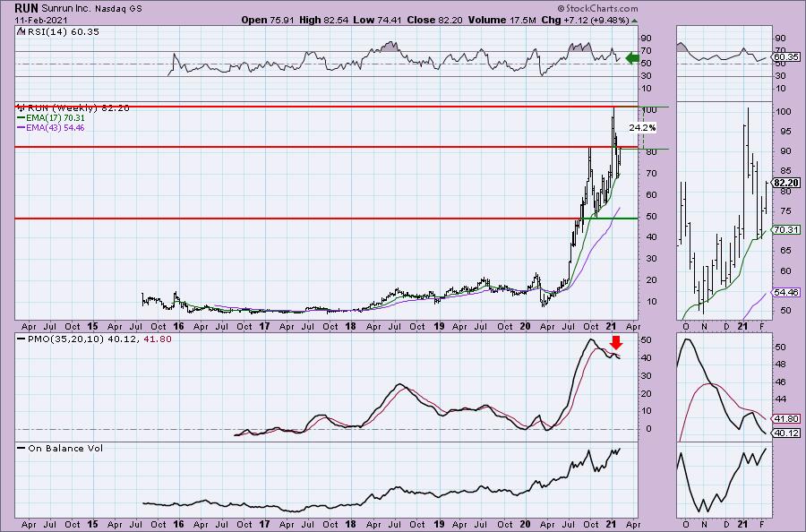
Task: Click the boxed 82.20 price tag in zoom panel
Action: click(786, 183)
